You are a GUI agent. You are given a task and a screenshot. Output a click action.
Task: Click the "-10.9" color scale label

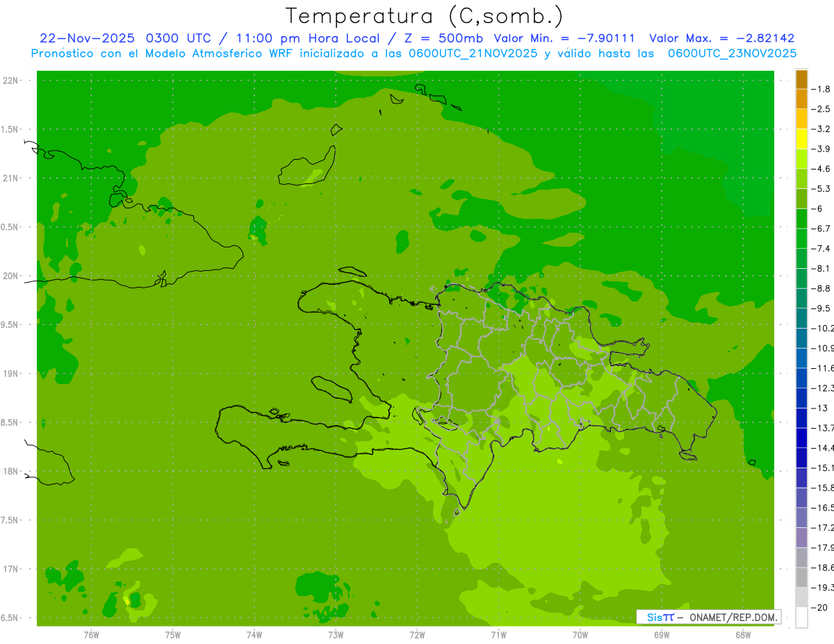(x=822, y=348)
